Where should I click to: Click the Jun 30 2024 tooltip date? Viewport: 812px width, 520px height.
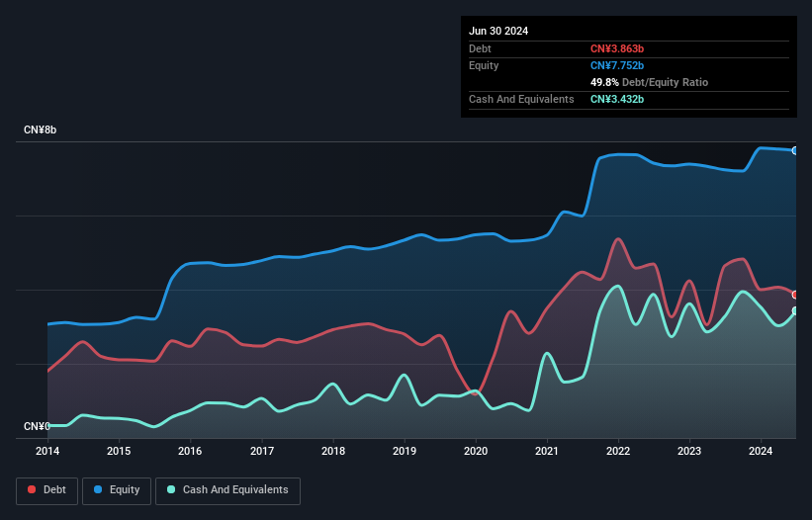pyautogui.click(x=498, y=31)
